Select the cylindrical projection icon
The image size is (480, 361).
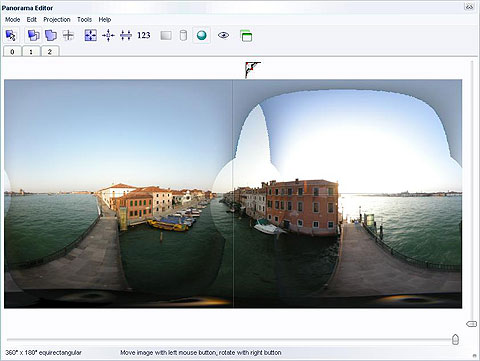pos(183,35)
